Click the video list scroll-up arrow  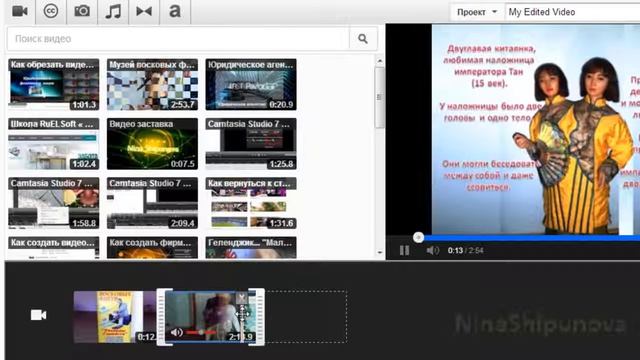380,61
